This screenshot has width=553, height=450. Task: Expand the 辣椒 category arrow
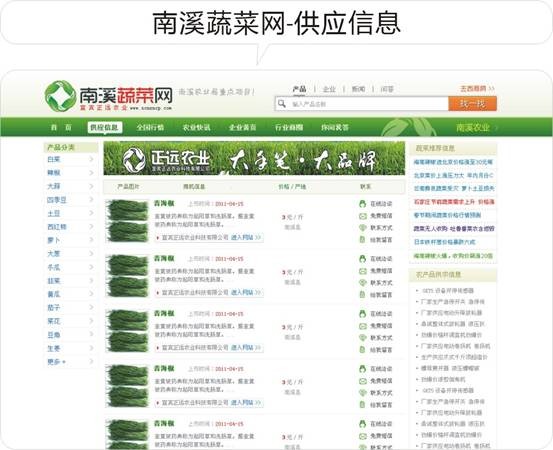click(x=91, y=173)
